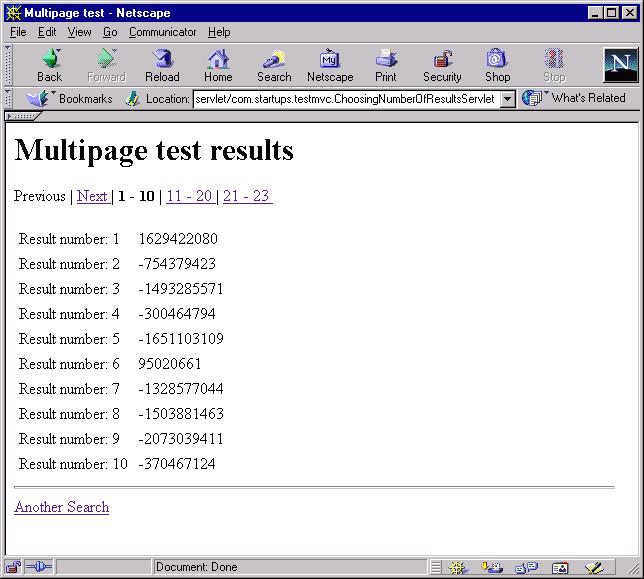This screenshot has height=579, width=644.
Task: Open the Communicator menu
Action: pos(162,32)
